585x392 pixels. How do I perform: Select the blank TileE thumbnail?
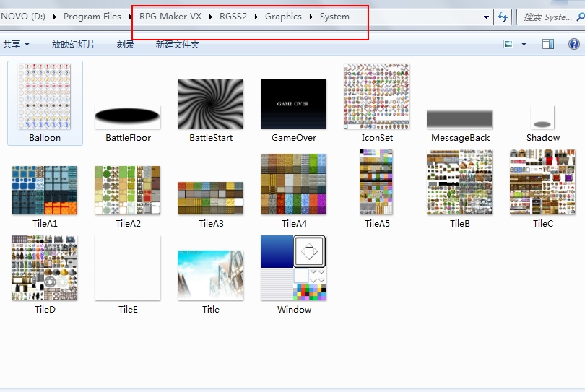pyautogui.click(x=127, y=268)
